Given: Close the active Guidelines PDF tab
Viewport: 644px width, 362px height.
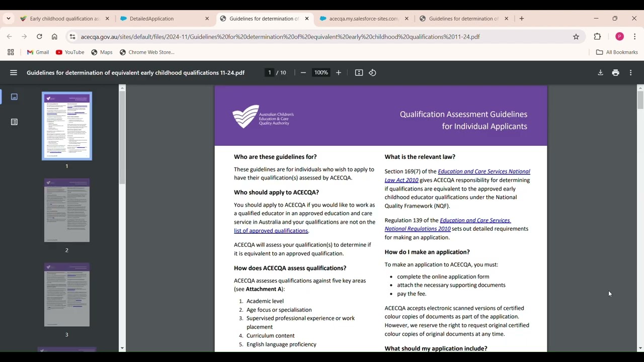Looking at the screenshot, I should point(307,19).
